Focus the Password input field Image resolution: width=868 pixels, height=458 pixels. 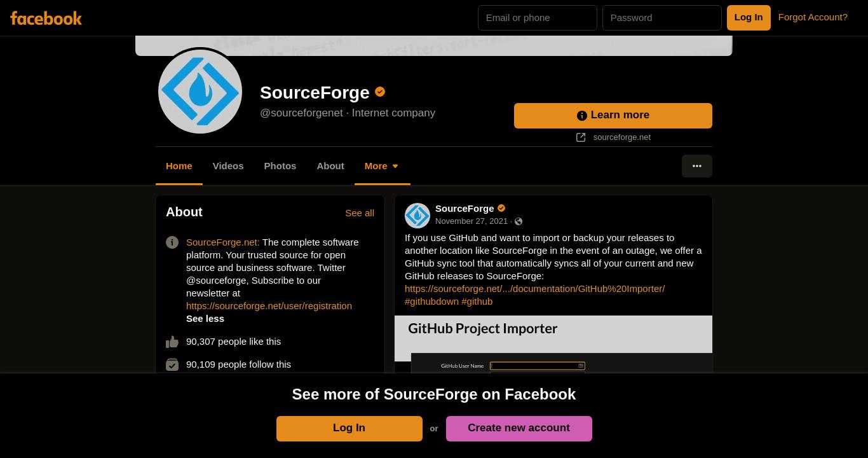point(662,18)
